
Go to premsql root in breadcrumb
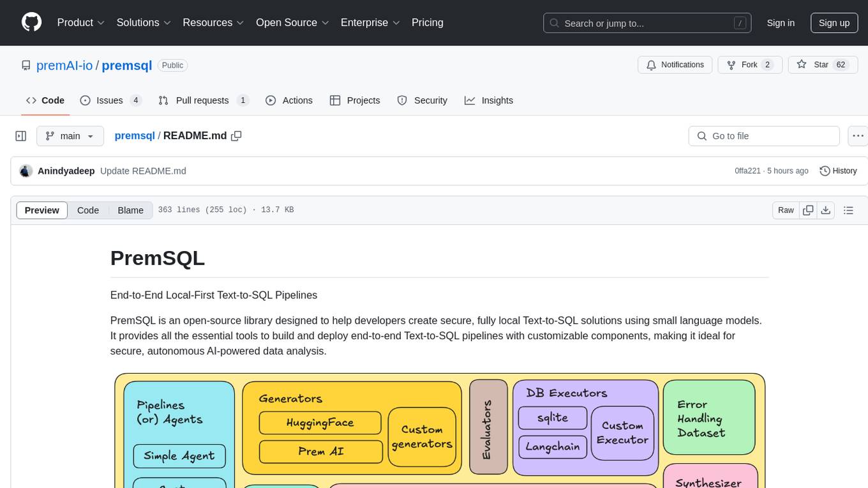click(x=135, y=135)
